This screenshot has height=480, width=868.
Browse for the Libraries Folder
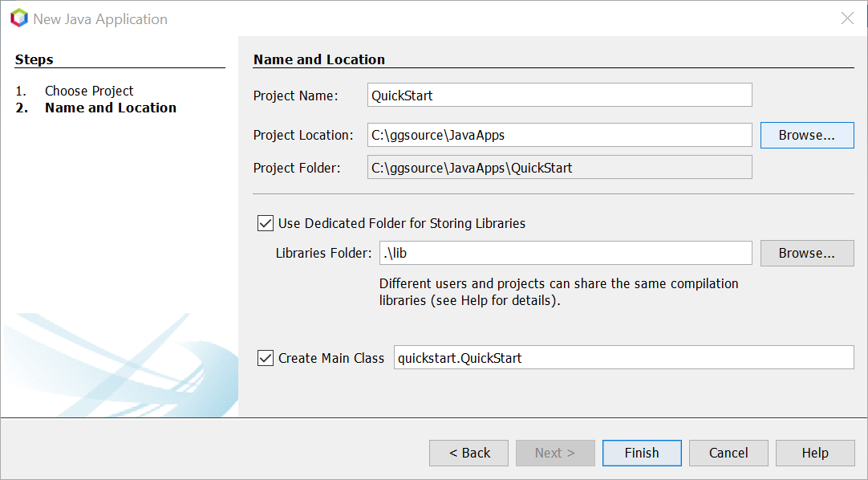coord(806,253)
